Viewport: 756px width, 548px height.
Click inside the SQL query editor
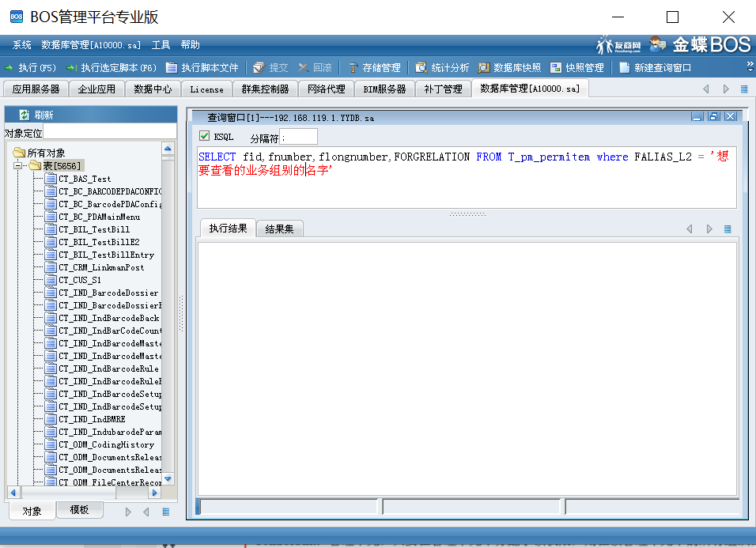click(x=467, y=177)
